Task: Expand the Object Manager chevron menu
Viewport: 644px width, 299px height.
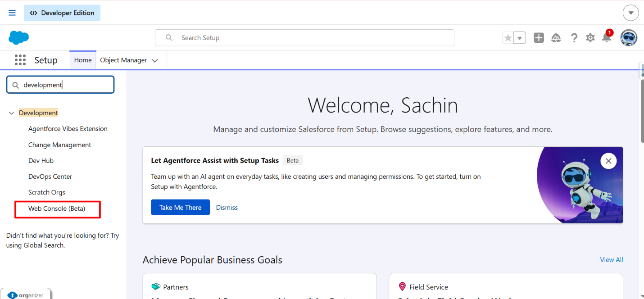Action: coord(155,60)
